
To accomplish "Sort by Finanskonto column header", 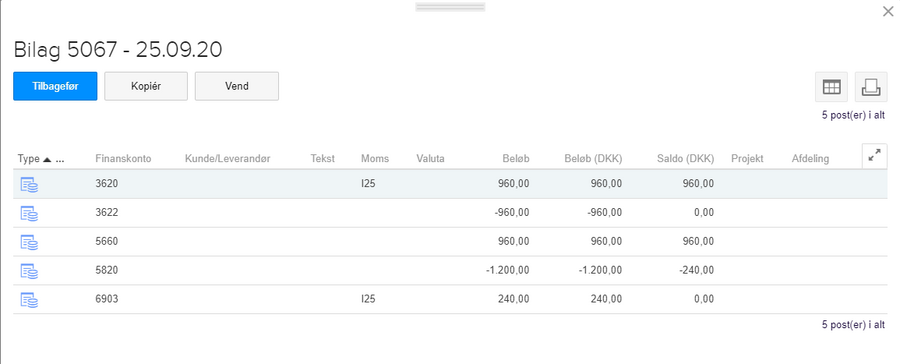I will point(123,158).
